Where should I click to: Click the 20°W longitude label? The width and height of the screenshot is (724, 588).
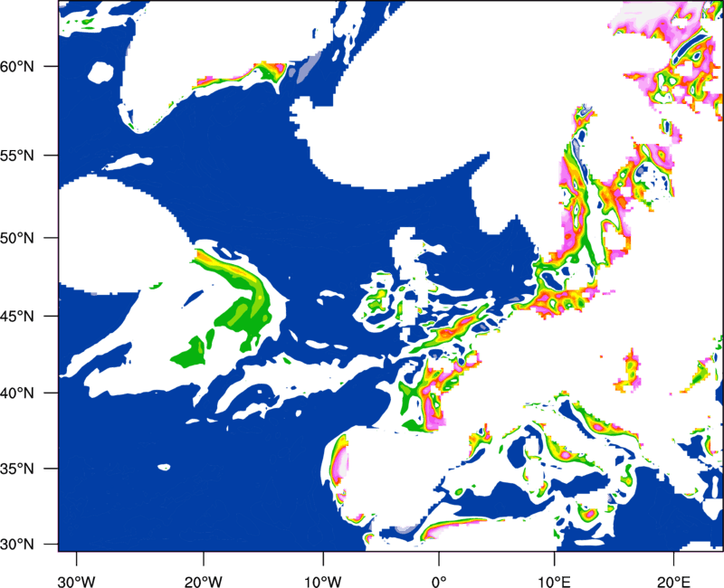[x=204, y=582]
